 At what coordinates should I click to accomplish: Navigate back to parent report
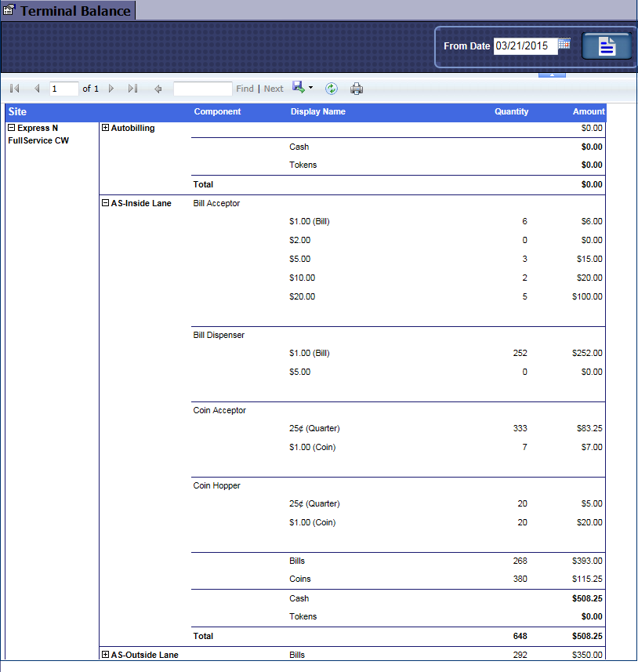point(158,89)
